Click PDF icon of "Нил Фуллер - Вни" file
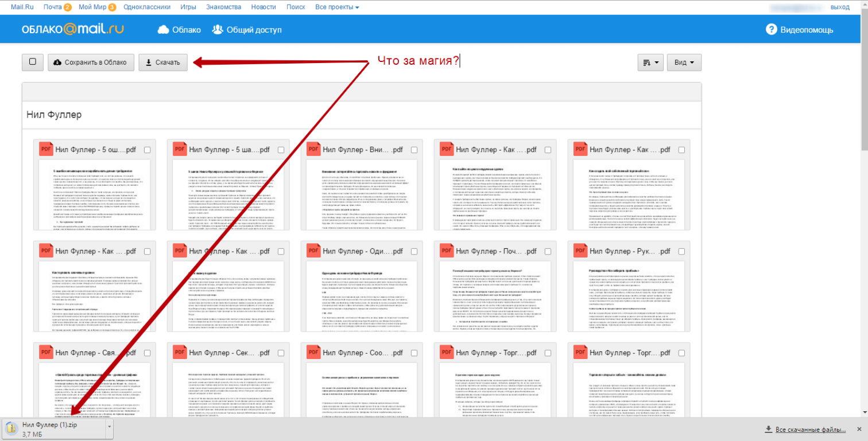The width and height of the screenshot is (868, 441). tap(313, 149)
